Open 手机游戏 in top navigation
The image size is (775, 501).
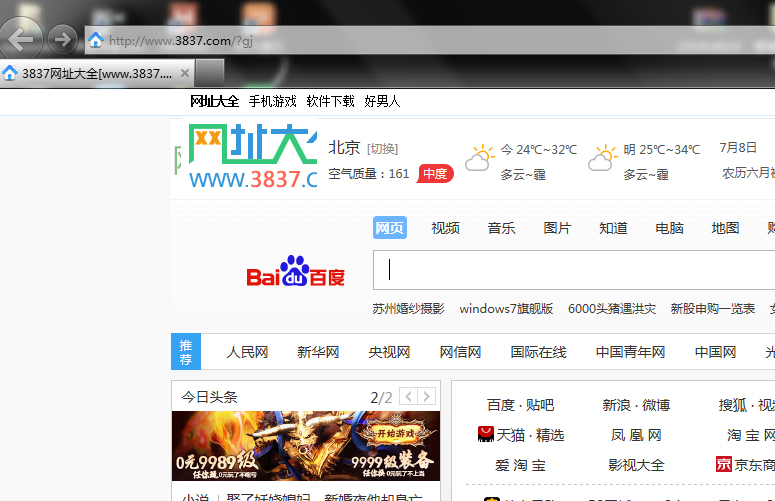pyautogui.click(x=272, y=101)
